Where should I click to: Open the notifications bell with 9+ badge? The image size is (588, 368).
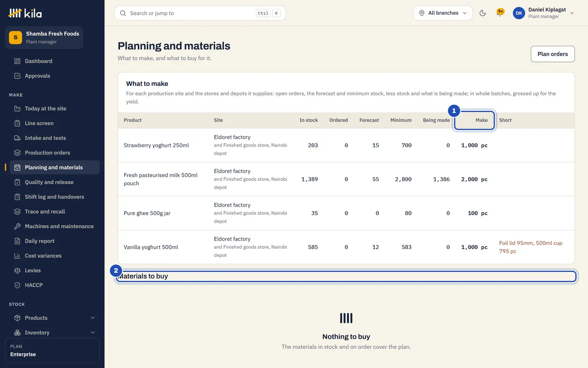[x=500, y=13]
